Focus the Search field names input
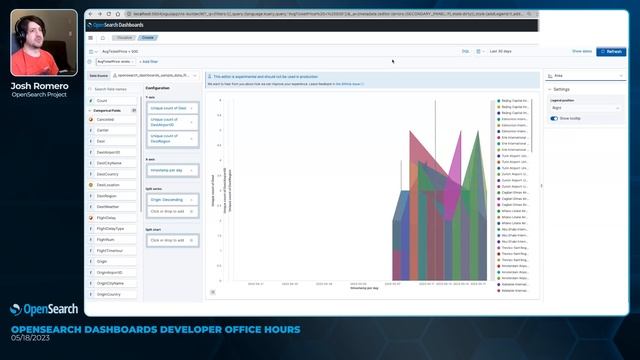640x360 pixels. [113, 89]
